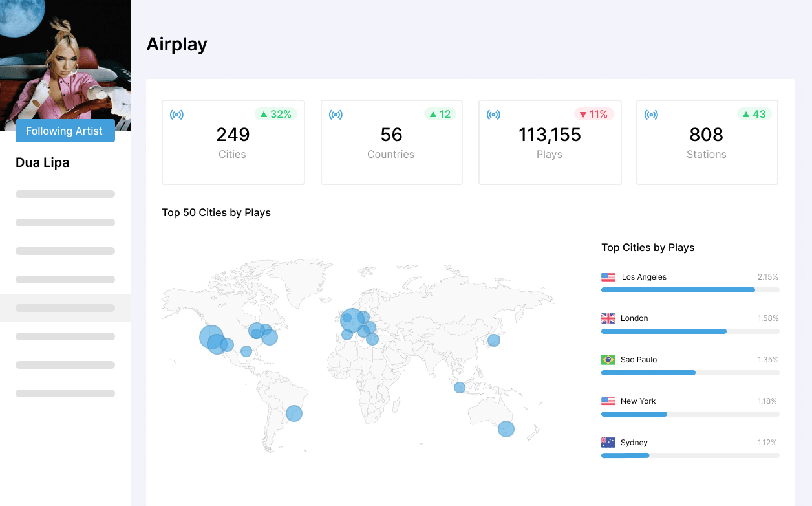Click the 113,155 Plays value
Viewport: 812px width, 506px height.
tap(550, 135)
